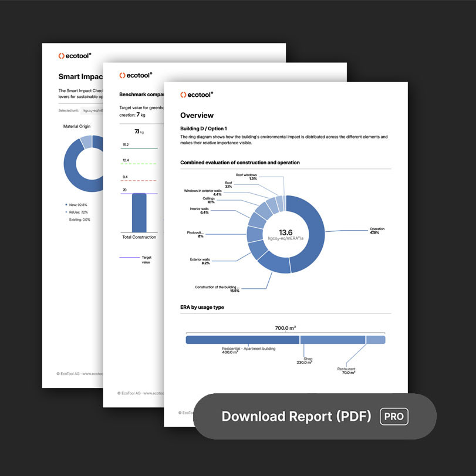476x476 pixels.
Task: Click the "Target value" legend entry
Action: [136, 259]
